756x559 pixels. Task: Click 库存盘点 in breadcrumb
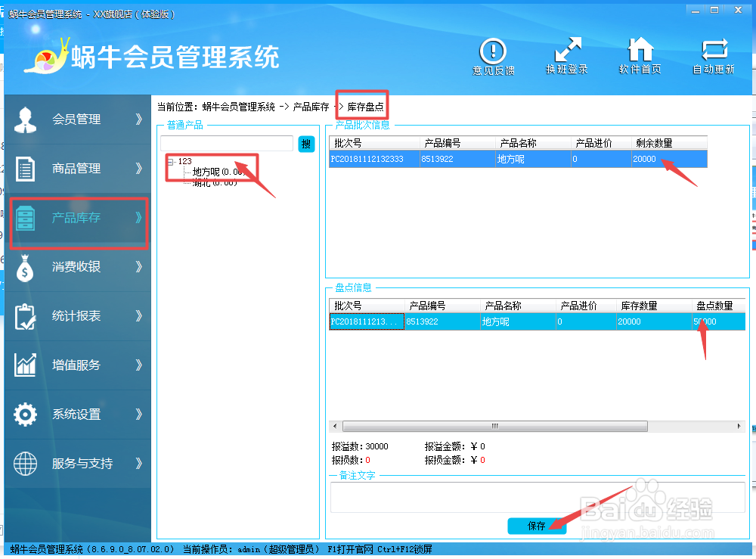tap(365, 107)
